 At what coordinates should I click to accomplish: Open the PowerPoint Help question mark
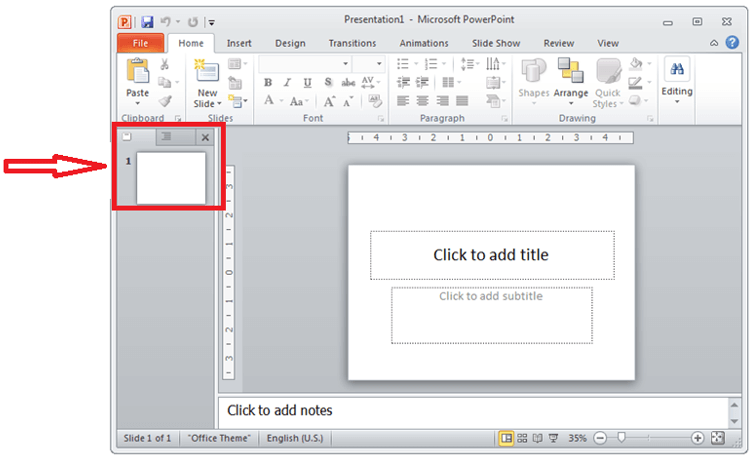coord(732,43)
